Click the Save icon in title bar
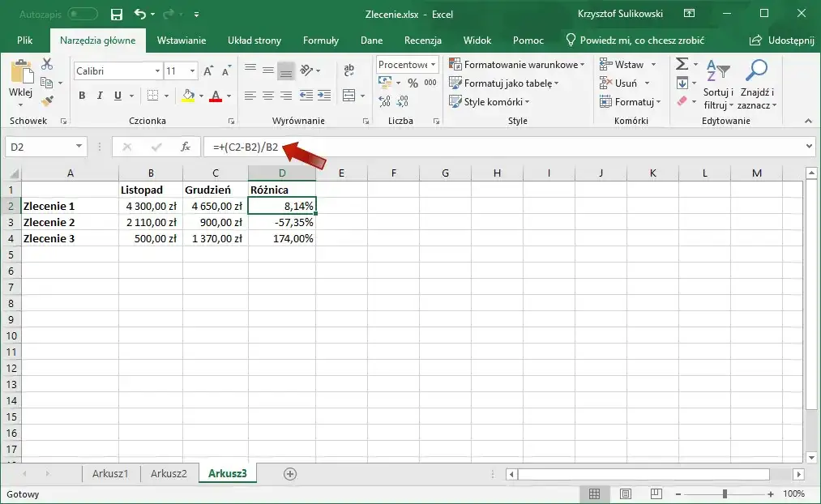This screenshot has height=504, width=821. click(117, 15)
